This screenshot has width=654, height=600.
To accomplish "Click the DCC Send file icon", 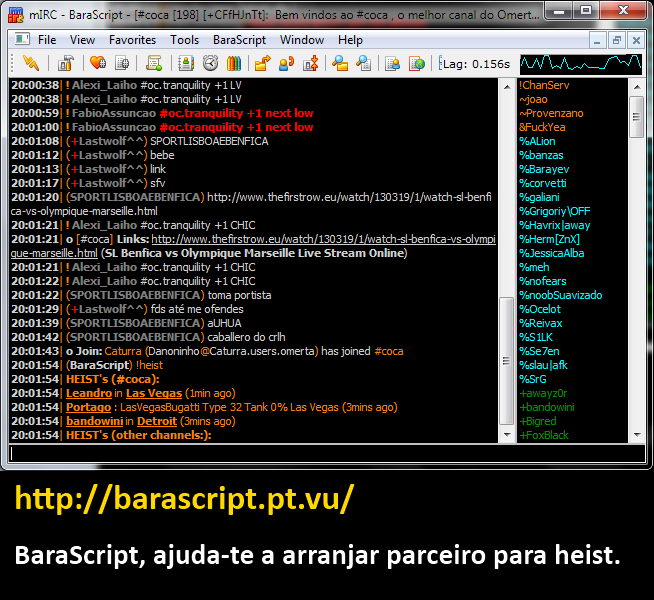I will [263, 63].
